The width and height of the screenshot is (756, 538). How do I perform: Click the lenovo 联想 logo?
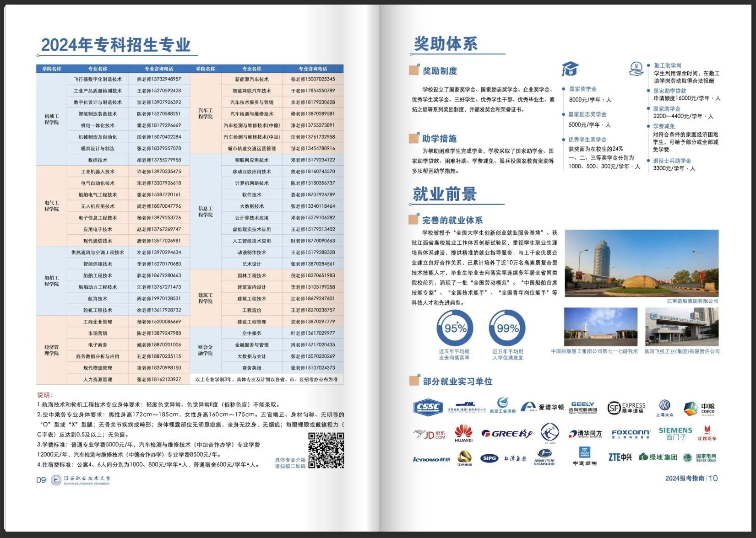[x=431, y=459]
